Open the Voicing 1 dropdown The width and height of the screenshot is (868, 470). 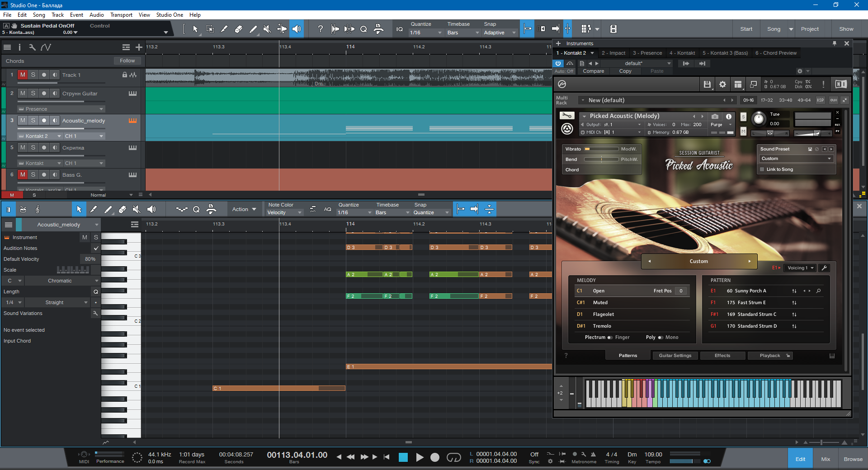[800, 268]
